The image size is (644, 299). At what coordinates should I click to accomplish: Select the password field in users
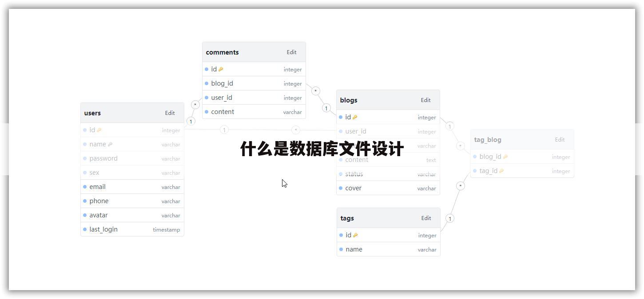pyautogui.click(x=103, y=158)
